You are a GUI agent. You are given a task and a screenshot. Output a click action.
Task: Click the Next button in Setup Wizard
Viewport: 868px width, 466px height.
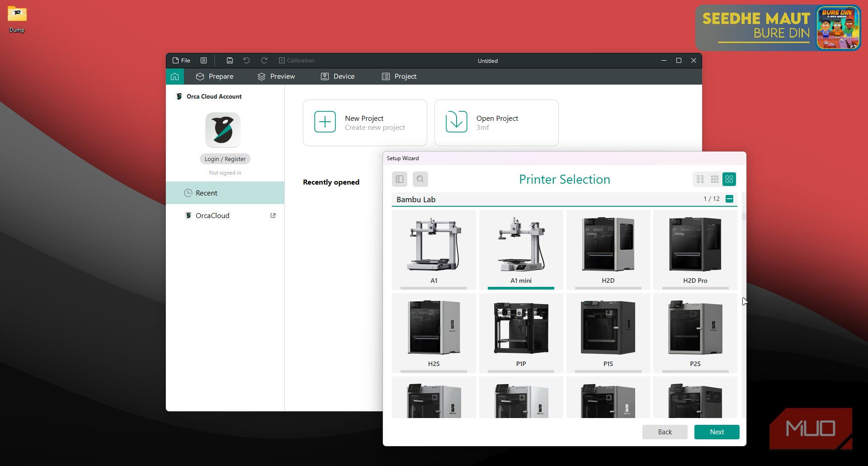(x=717, y=432)
